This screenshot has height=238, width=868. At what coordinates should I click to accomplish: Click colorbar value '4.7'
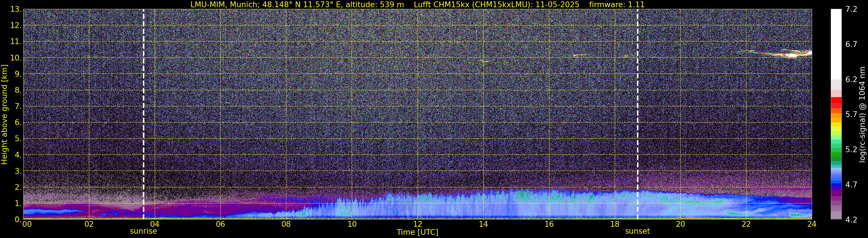tap(852, 185)
